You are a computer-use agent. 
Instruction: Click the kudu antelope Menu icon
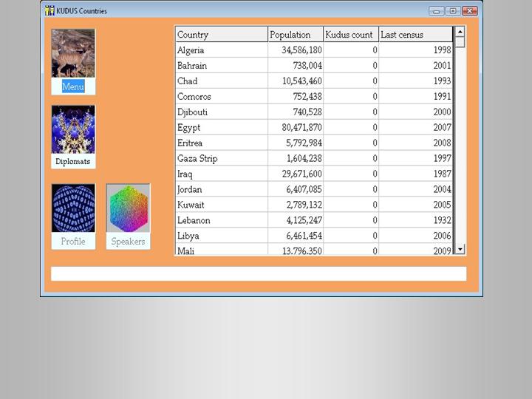(x=73, y=53)
